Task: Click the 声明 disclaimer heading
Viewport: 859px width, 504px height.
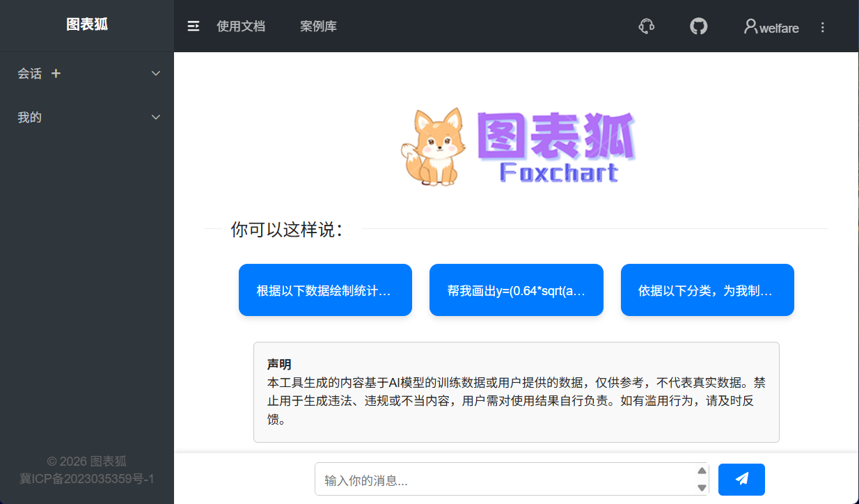Action: (x=279, y=364)
